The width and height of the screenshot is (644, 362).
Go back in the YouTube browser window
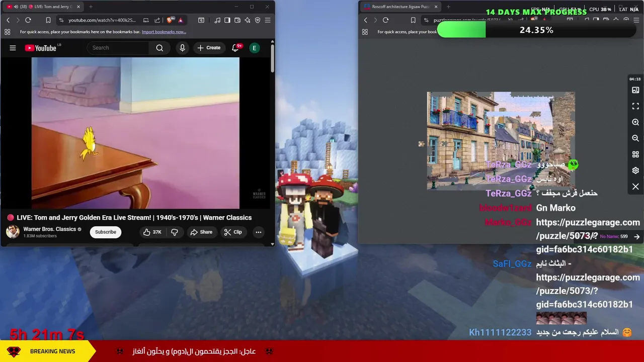tap(8, 20)
